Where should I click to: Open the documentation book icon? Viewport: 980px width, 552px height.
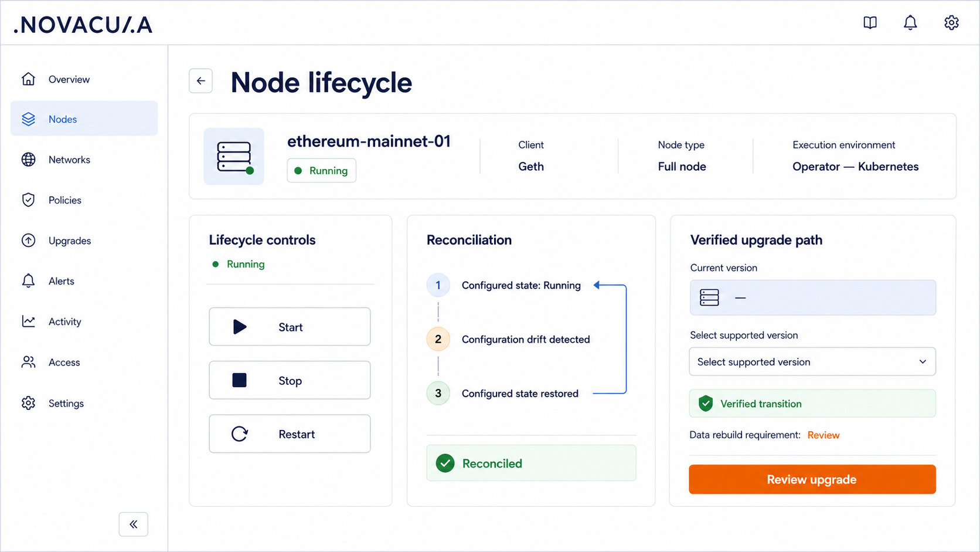point(870,23)
